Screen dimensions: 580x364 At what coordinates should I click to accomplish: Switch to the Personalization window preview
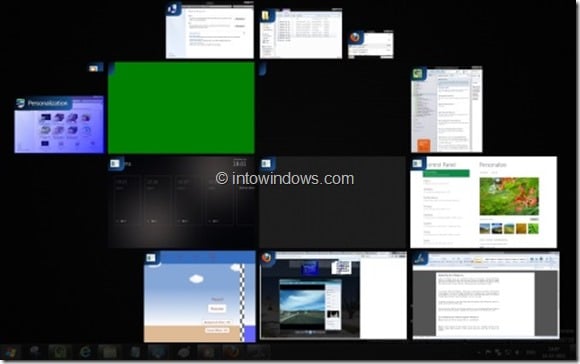pyautogui.click(x=59, y=125)
